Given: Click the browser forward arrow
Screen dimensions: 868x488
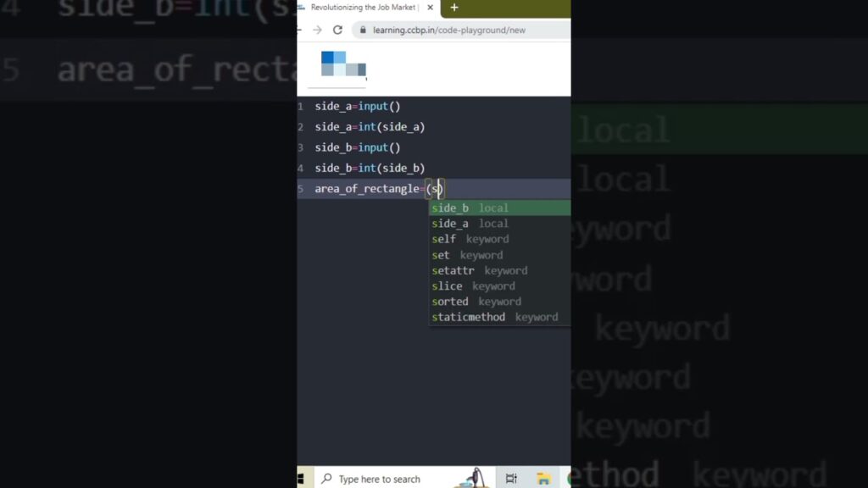Looking at the screenshot, I should 317,30.
